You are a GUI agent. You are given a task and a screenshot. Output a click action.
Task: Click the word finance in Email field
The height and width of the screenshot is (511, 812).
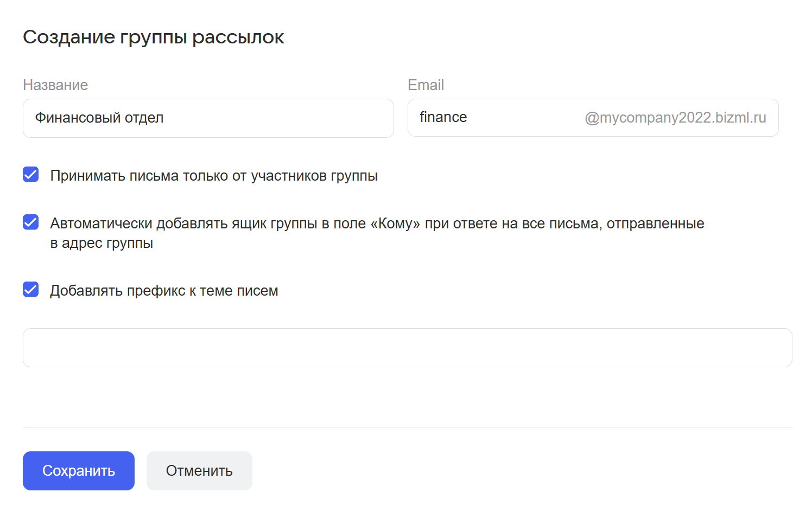coord(443,117)
